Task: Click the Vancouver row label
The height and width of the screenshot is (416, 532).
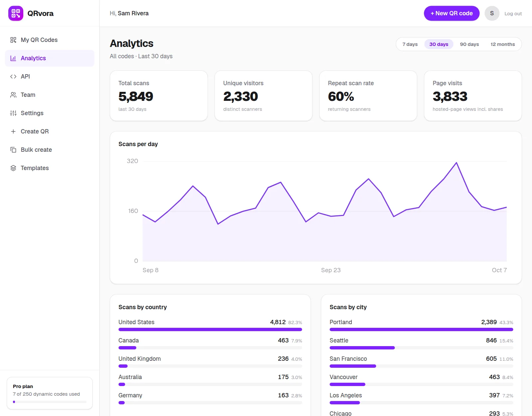Action: [343, 377]
